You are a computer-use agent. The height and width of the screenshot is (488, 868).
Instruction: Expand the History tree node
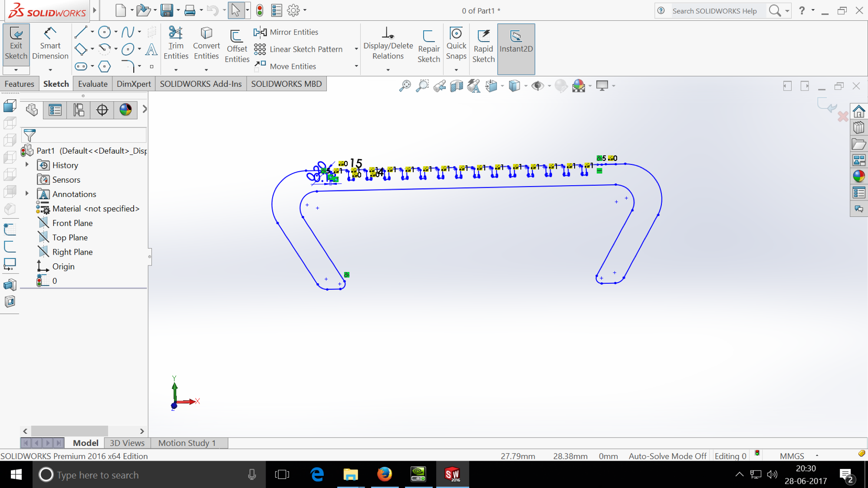tap(27, 165)
